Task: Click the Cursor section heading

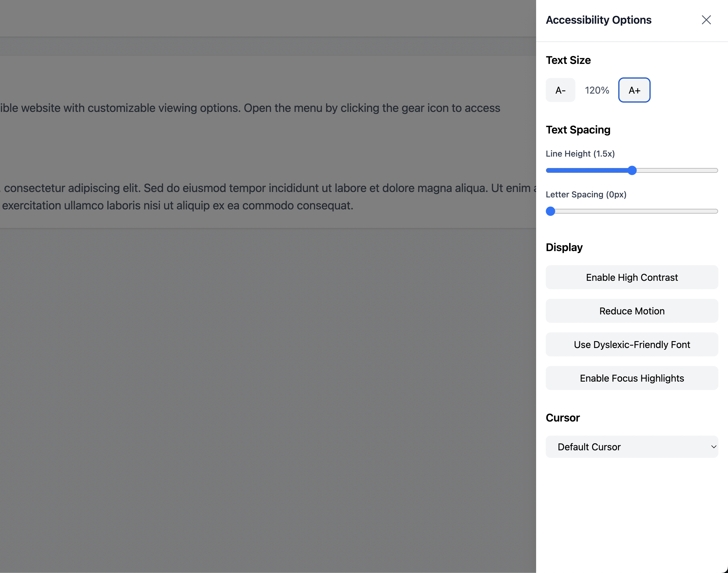Action: (563, 418)
